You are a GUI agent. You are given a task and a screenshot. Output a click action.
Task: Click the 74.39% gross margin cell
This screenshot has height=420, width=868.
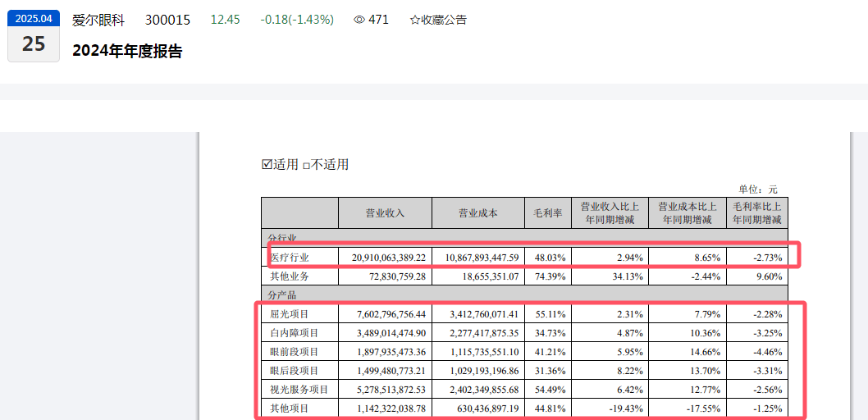pos(550,276)
